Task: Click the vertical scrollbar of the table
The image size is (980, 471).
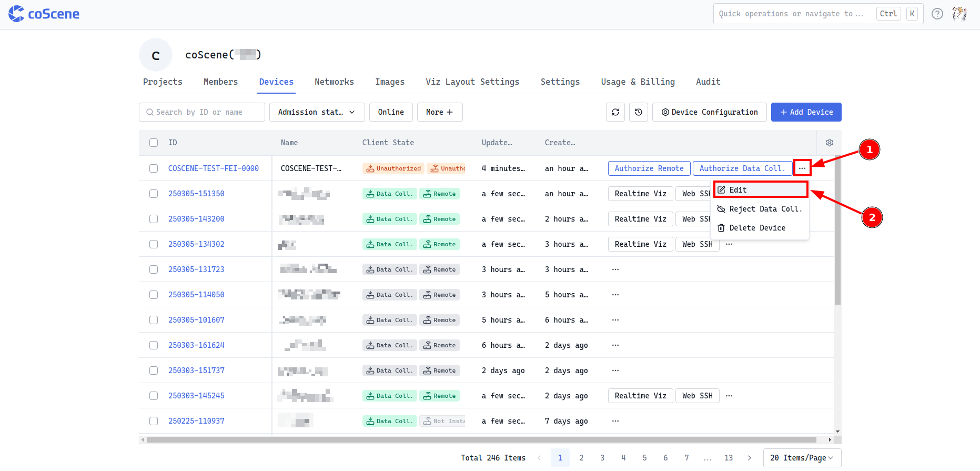Action: click(837, 231)
